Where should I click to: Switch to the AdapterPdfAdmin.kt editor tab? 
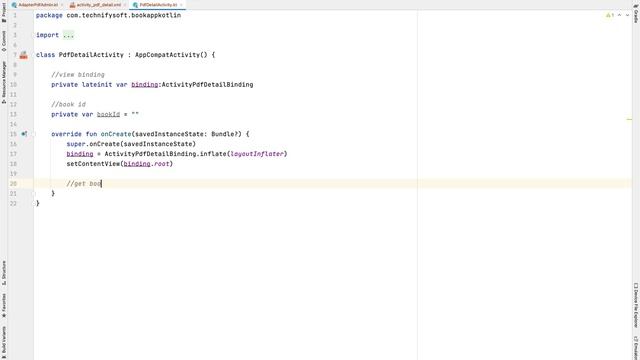pos(38,5)
